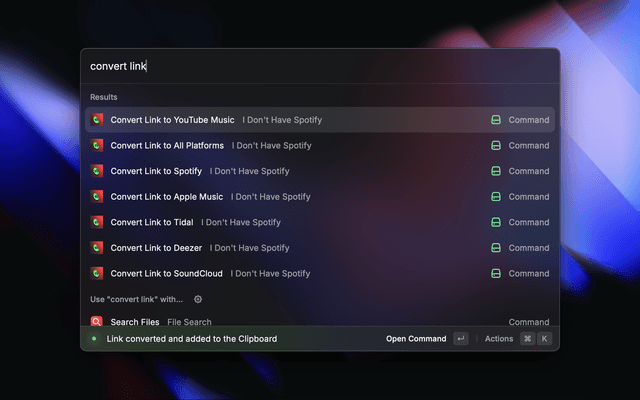The image size is (640, 400).
Task: Click the Convert Link to Spotify icon
Action: pos(97,171)
